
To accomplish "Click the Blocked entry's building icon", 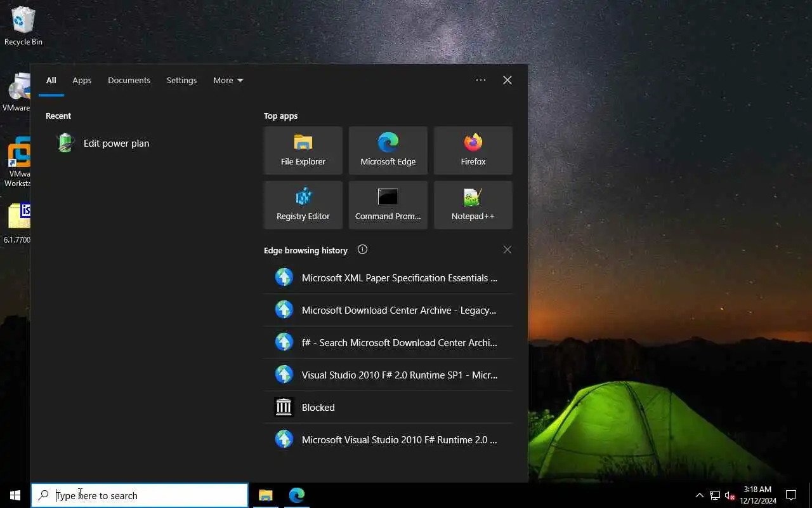I will (x=284, y=407).
